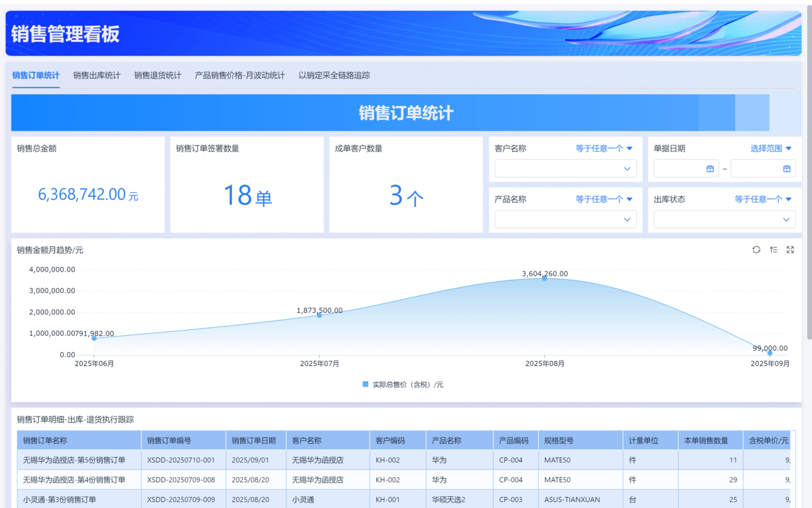Open the end date calendar icon
This screenshot has width=812, height=508.
(x=787, y=169)
